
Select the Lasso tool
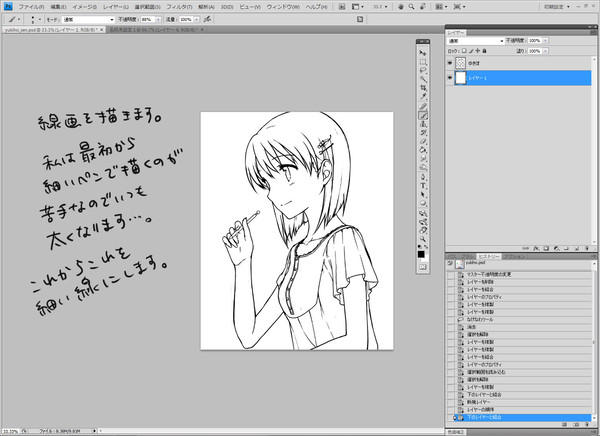(423, 70)
